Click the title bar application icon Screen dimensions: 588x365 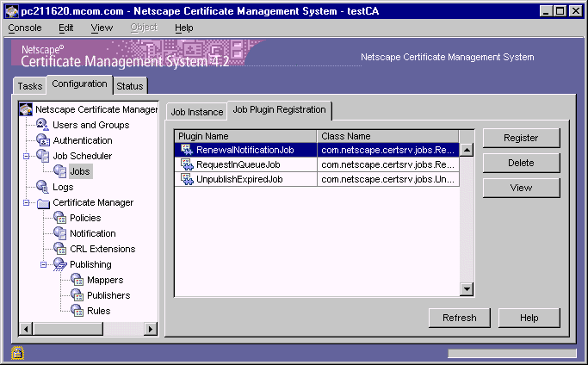point(12,11)
